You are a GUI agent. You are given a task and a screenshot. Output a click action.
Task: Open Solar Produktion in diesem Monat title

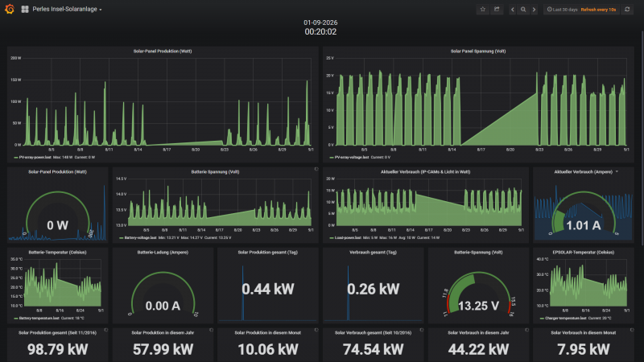pos(268,333)
